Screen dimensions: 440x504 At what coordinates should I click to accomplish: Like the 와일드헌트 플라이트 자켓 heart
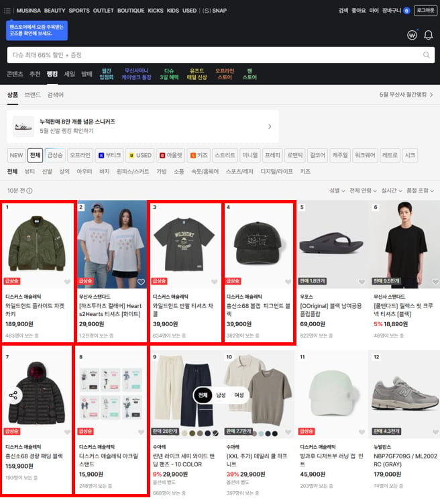click(67, 282)
